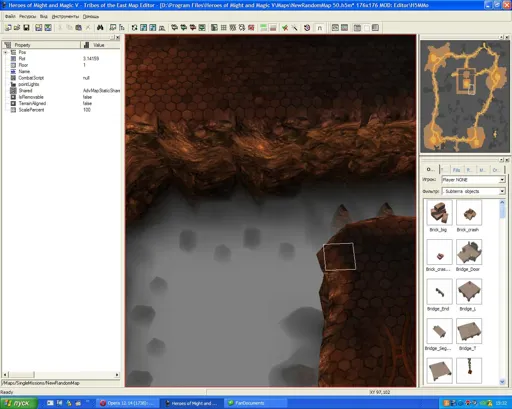The image size is (512, 409).
Task: Click the green checkmark toolbar icon
Action: point(285,28)
